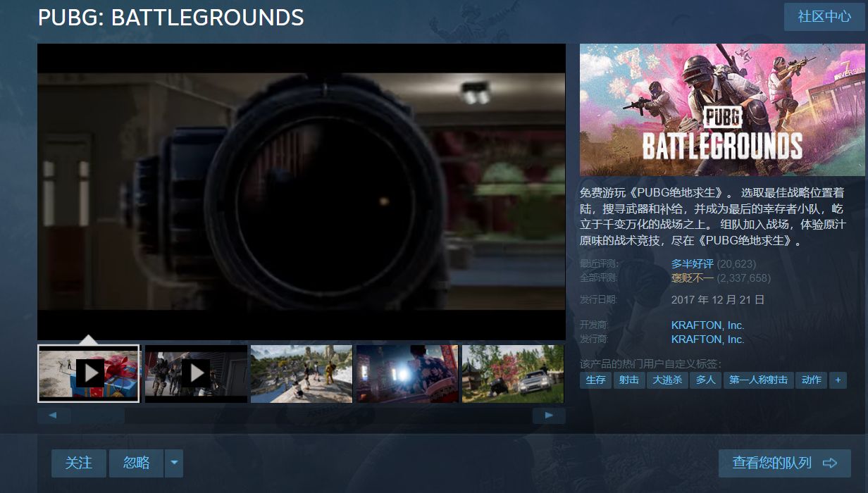Open the 褒贬不一 all reviews link

(693, 278)
